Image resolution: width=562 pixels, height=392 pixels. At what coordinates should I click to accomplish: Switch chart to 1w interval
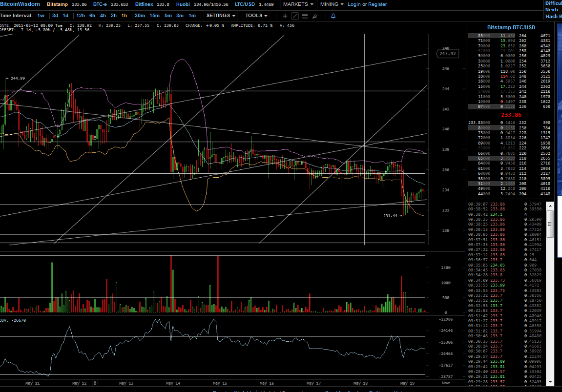coord(41,16)
